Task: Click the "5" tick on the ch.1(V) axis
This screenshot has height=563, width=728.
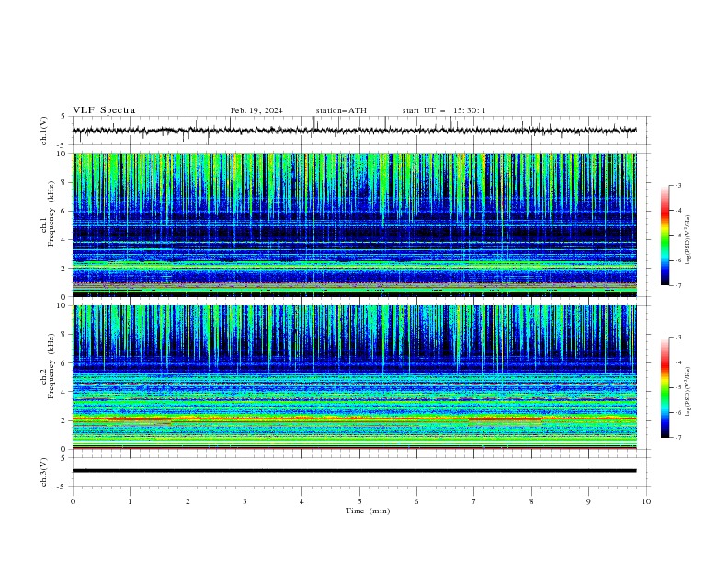Action: click(63, 117)
